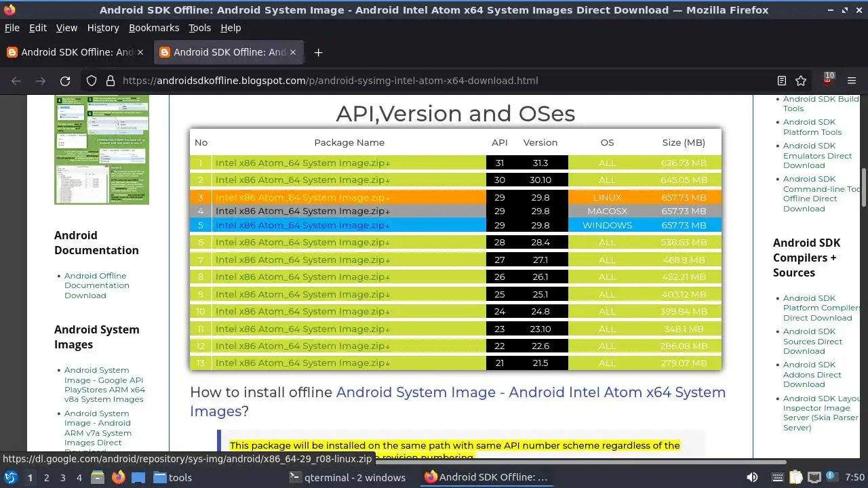Download API 27 Intel x86 Atom_64 System Image.zip
The image size is (868, 488).
tap(302, 260)
